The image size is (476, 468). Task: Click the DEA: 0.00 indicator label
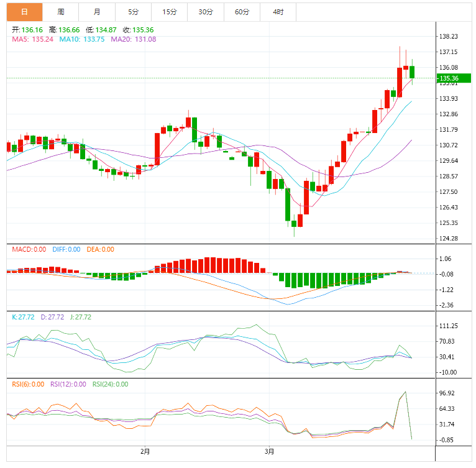[101, 249]
